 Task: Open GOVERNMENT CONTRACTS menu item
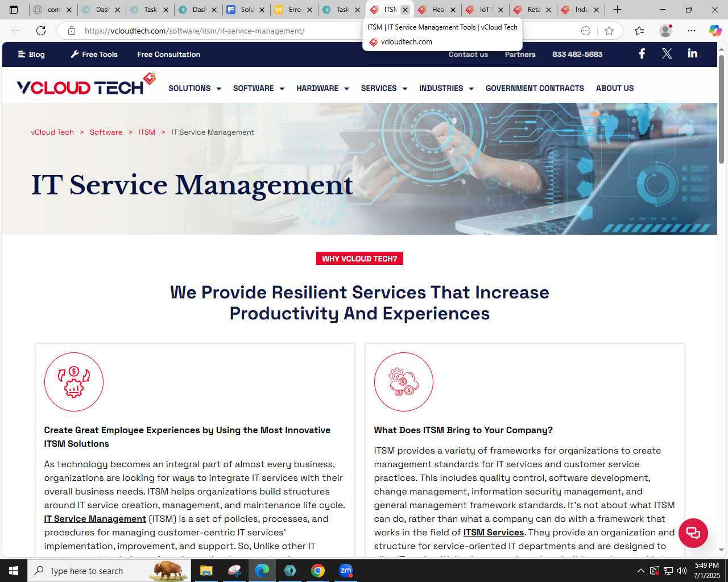click(535, 88)
